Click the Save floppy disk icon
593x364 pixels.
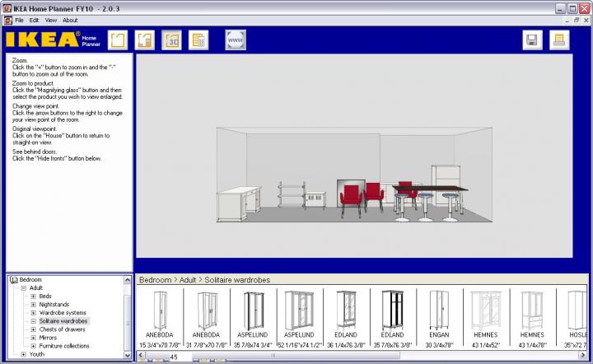coord(532,40)
